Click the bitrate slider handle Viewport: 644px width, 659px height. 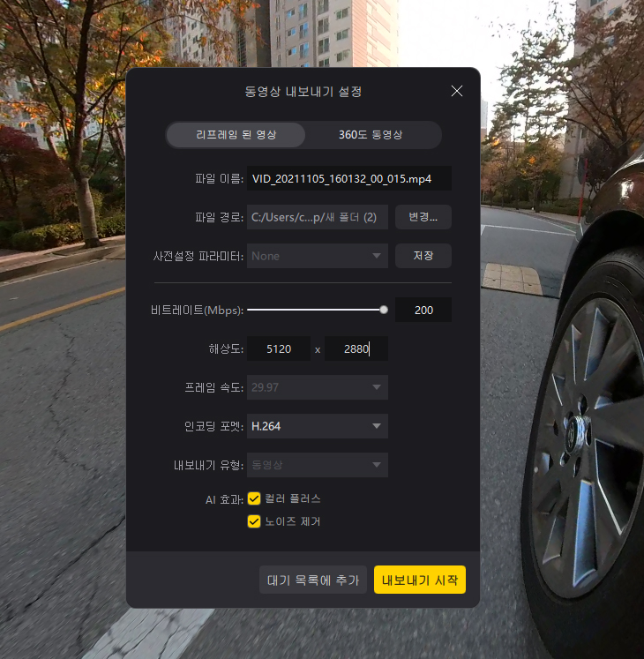click(x=384, y=311)
